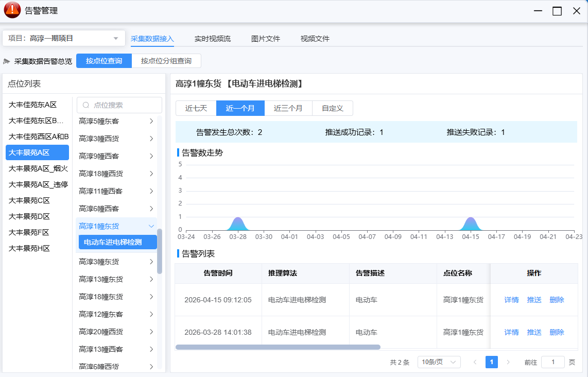Expand 高淳18幢东货 chevron

(151, 297)
